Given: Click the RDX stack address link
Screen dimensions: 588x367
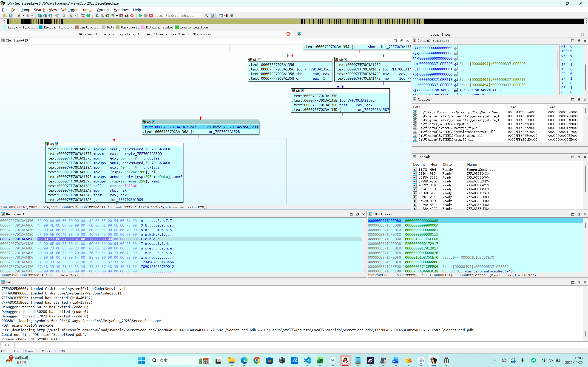Looking at the screenshot, I should (x=492, y=64).
